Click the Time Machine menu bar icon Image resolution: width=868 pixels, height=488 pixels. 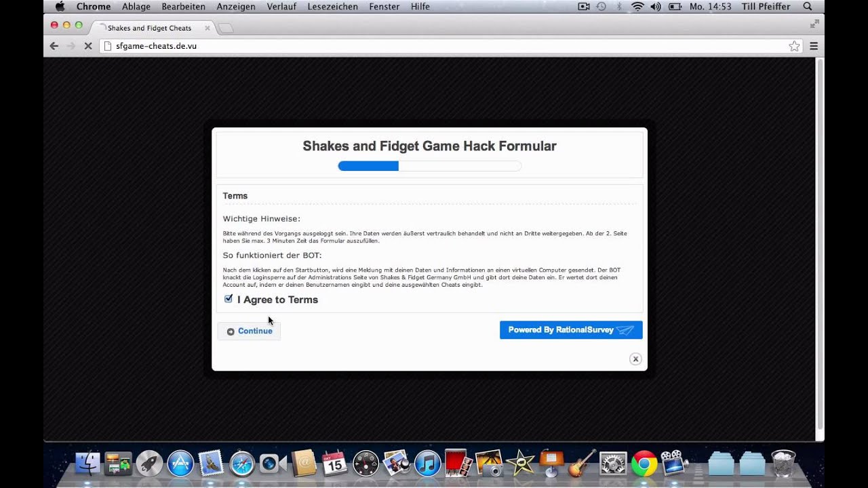[x=601, y=6]
